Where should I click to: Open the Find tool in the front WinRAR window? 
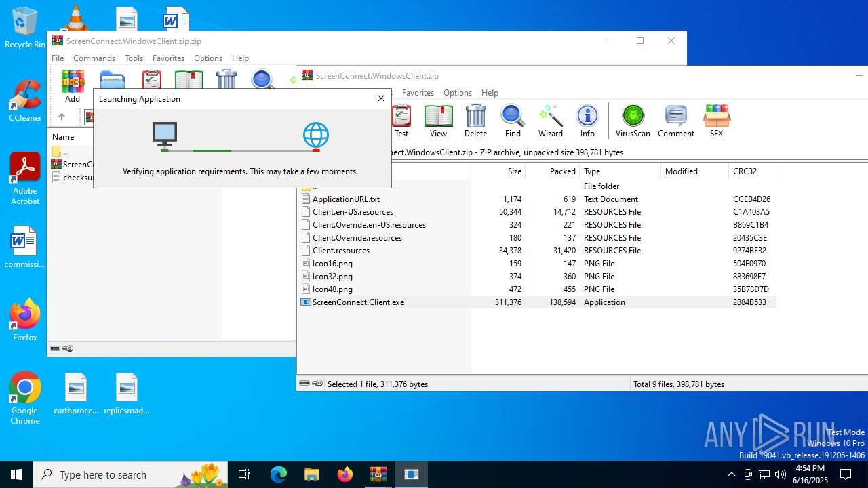513,121
